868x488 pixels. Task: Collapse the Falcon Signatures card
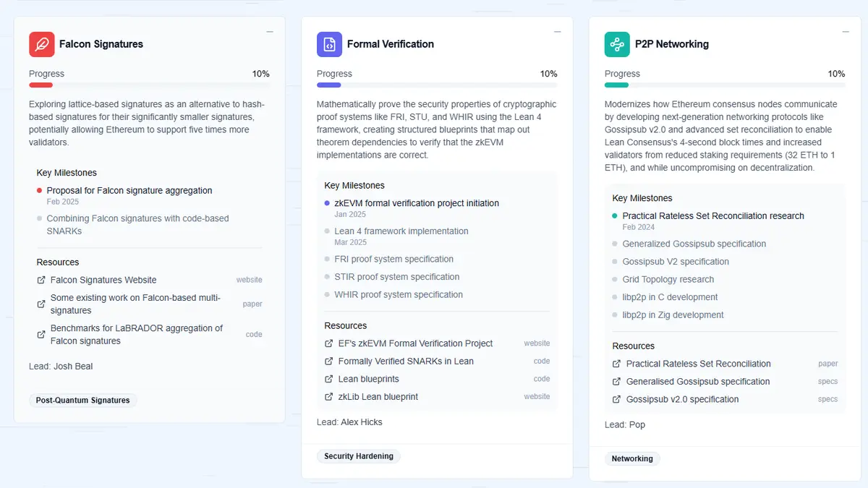[x=270, y=32]
